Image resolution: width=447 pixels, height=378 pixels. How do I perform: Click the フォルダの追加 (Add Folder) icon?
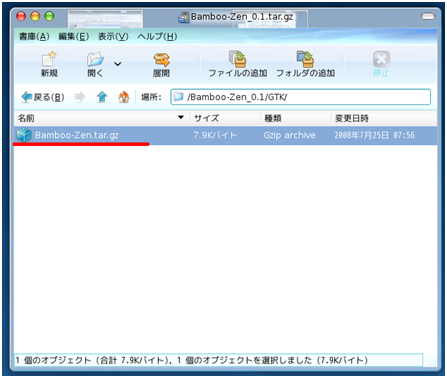[305, 58]
